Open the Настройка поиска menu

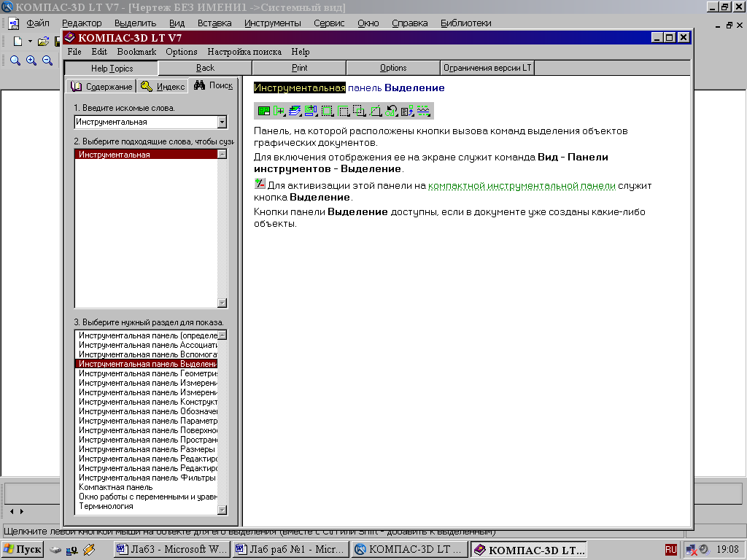tap(244, 52)
